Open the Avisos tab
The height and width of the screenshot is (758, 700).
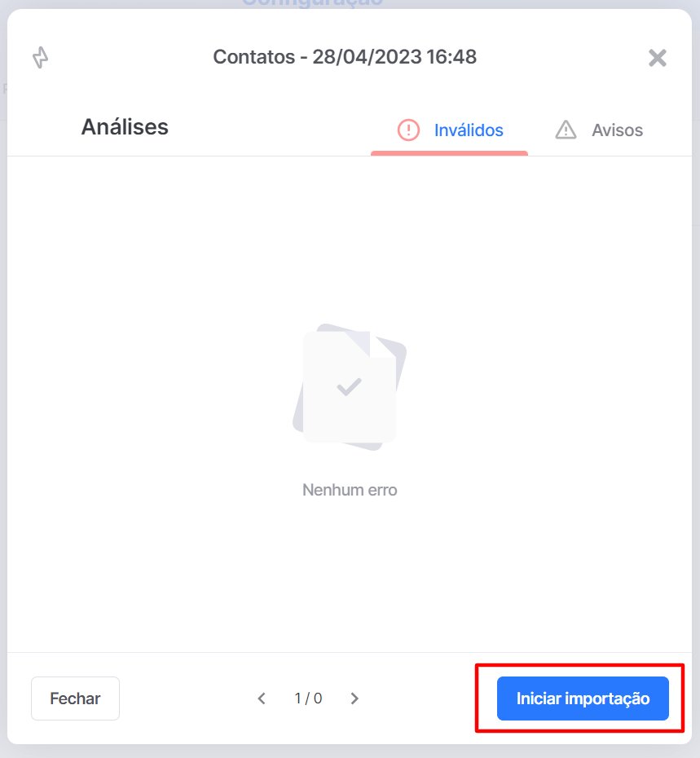tap(599, 130)
